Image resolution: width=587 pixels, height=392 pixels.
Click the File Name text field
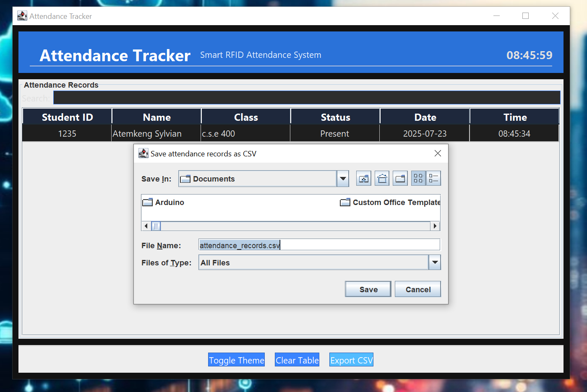(319, 245)
